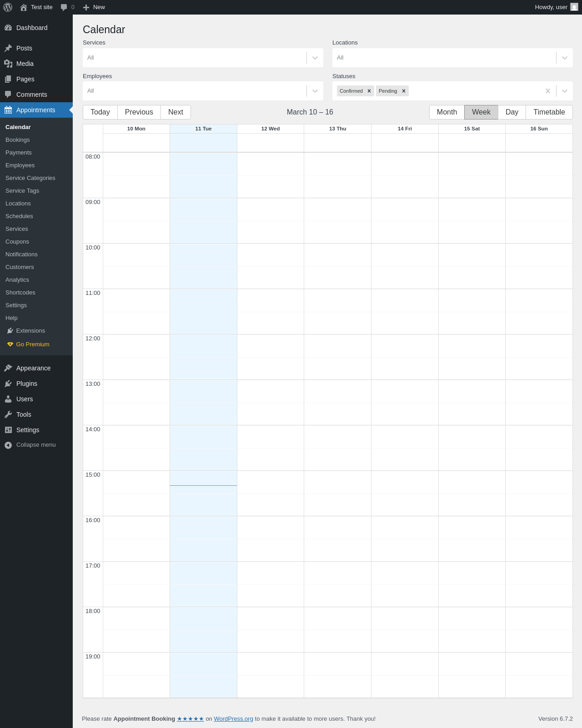Click the Collapse menu arrow icon
The width and height of the screenshot is (582, 728).
(x=8, y=445)
